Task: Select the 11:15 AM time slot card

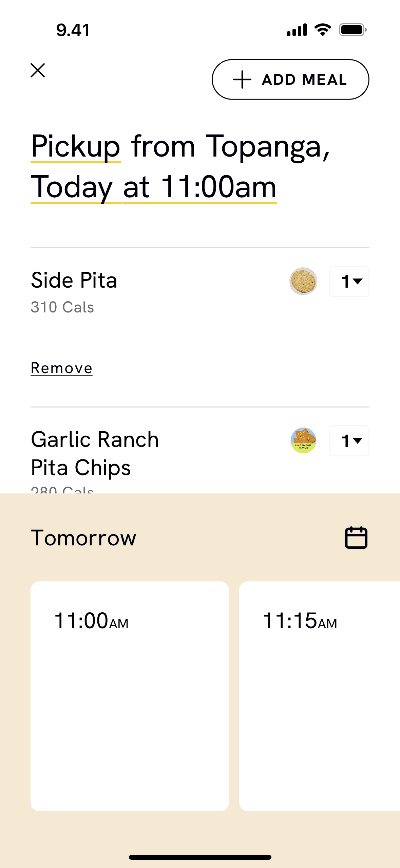Action: (319, 696)
